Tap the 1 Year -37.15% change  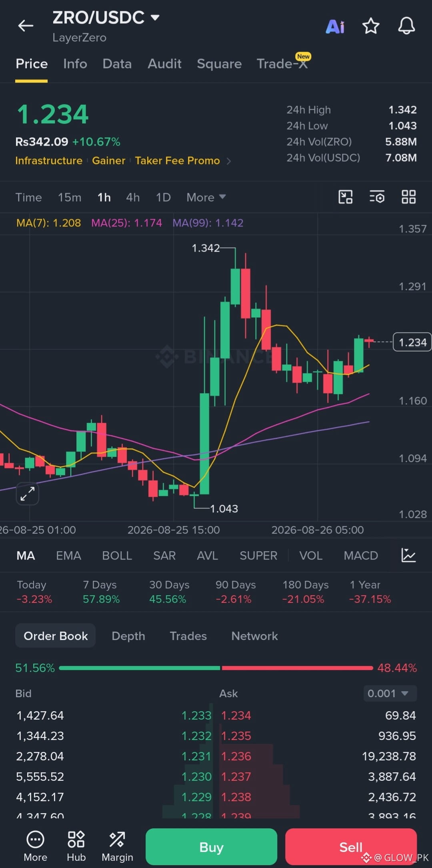370,592
